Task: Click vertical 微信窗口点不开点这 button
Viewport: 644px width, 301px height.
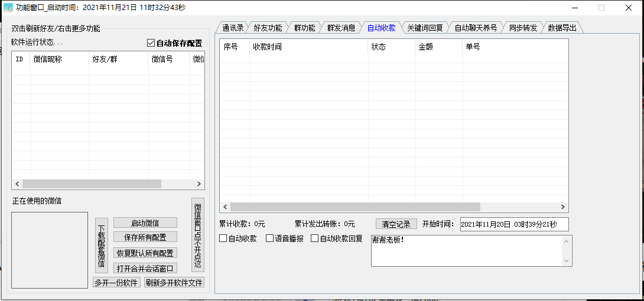Action: (197, 235)
